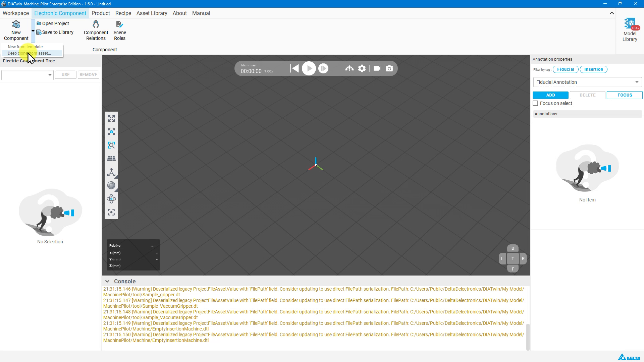Go to the Asset Library tab
This screenshot has width=644, height=362.
152,13
